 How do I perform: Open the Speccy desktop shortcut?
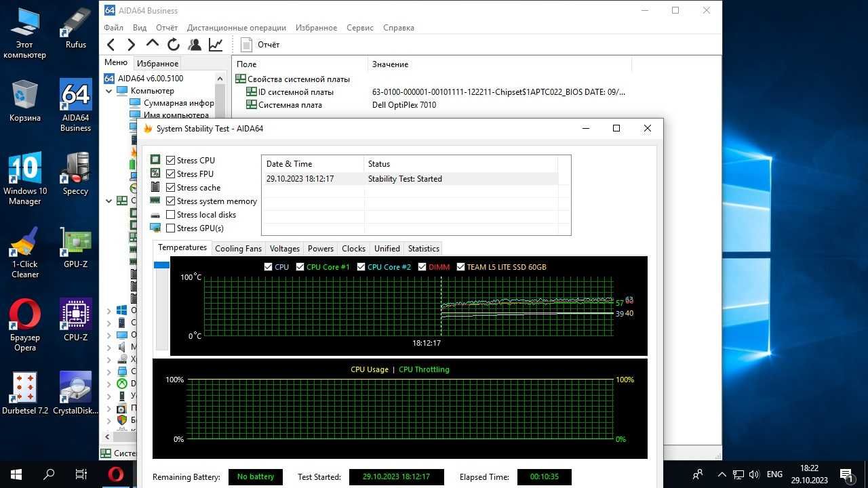[76, 174]
